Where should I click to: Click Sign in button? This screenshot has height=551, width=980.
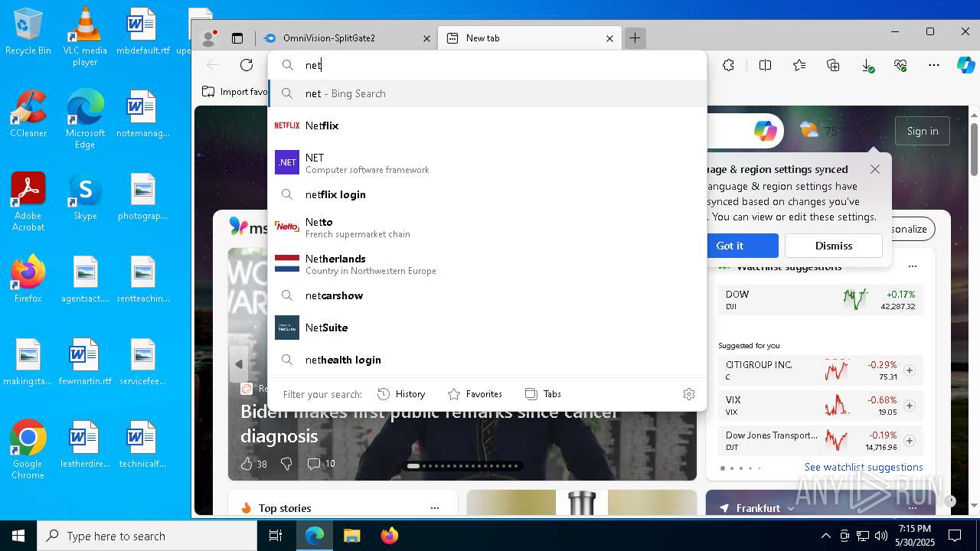(x=923, y=131)
